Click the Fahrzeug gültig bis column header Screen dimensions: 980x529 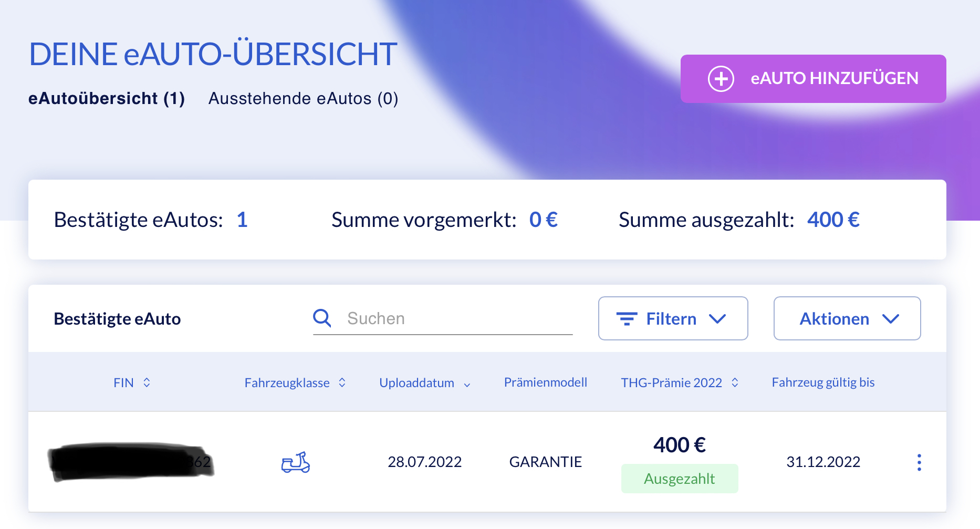tap(822, 382)
